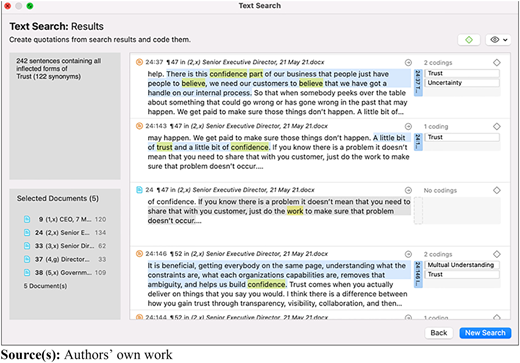
Task: Click circular options button for uncoded result
Action: [408, 190]
